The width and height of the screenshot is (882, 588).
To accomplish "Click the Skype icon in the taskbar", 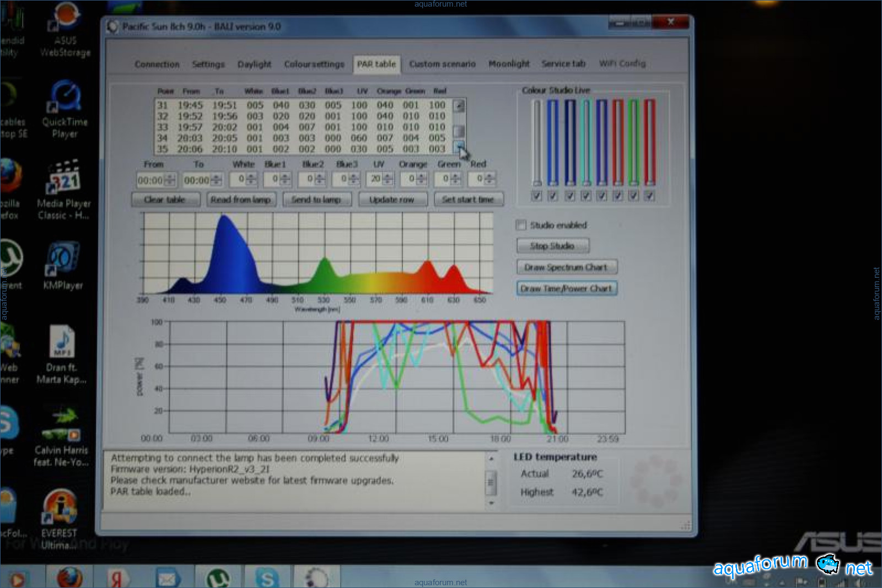I will click(x=267, y=579).
